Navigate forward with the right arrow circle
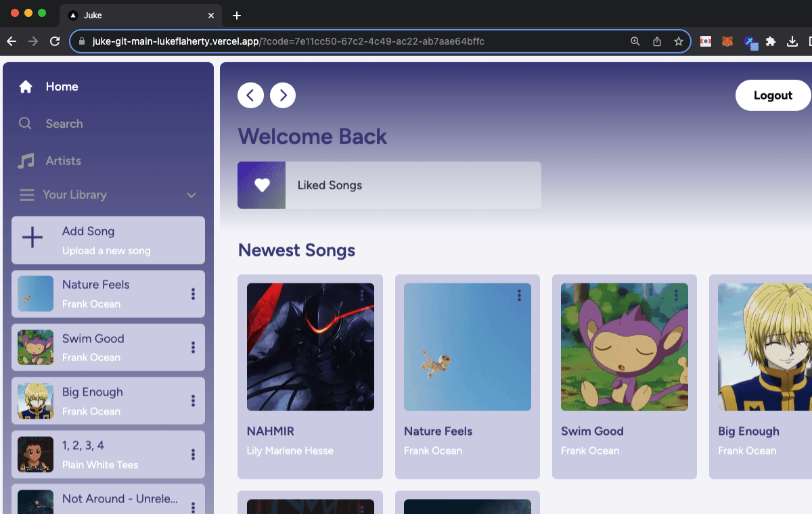Image resolution: width=812 pixels, height=514 pixels. (x=283, y=95)
